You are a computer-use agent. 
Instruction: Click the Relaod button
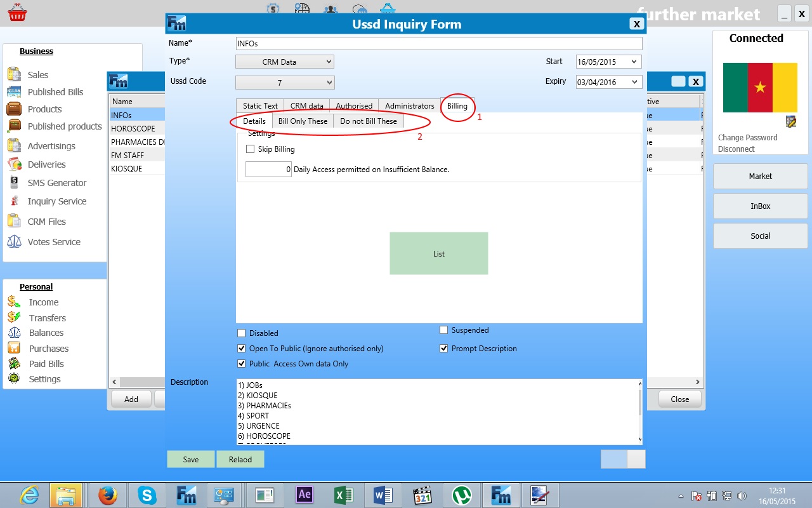pos(240,459)
